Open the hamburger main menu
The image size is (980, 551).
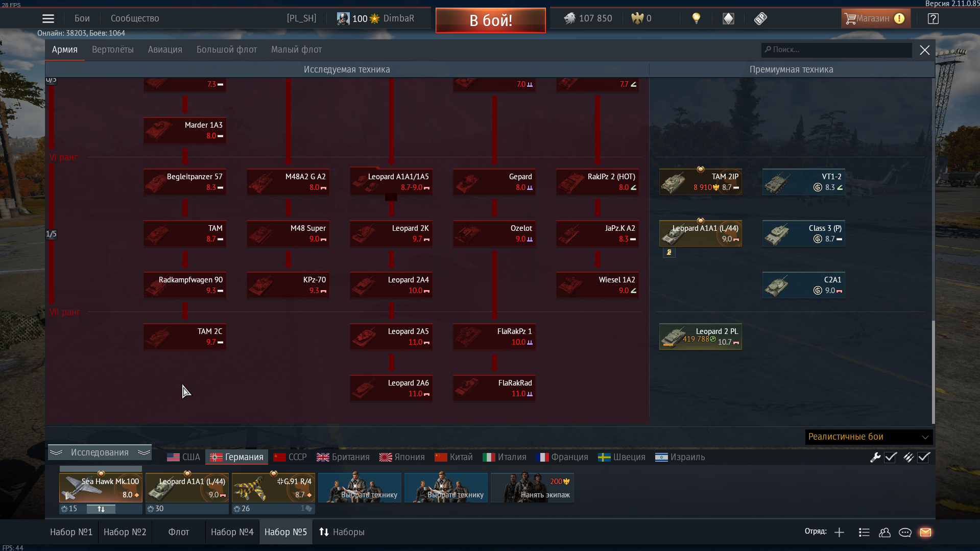[48, 19]
